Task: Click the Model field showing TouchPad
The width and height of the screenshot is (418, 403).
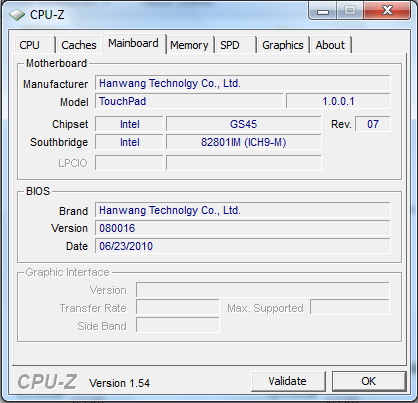Action: pos(189,101)
